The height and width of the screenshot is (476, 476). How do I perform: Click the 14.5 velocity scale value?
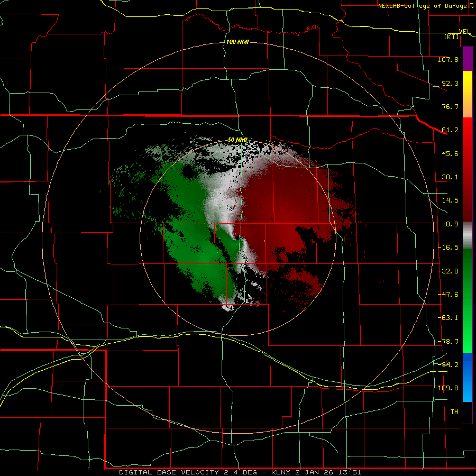(x=450, y=200)
